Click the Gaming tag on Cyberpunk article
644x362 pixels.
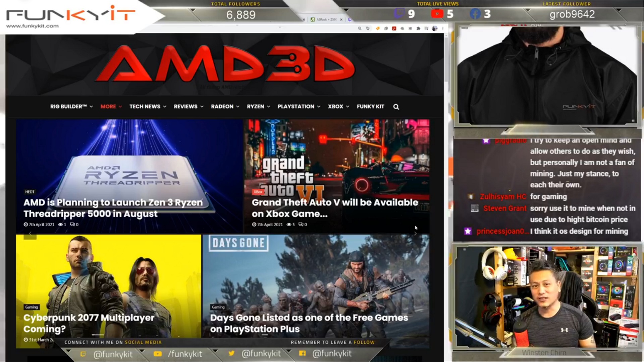pos(32,307)
